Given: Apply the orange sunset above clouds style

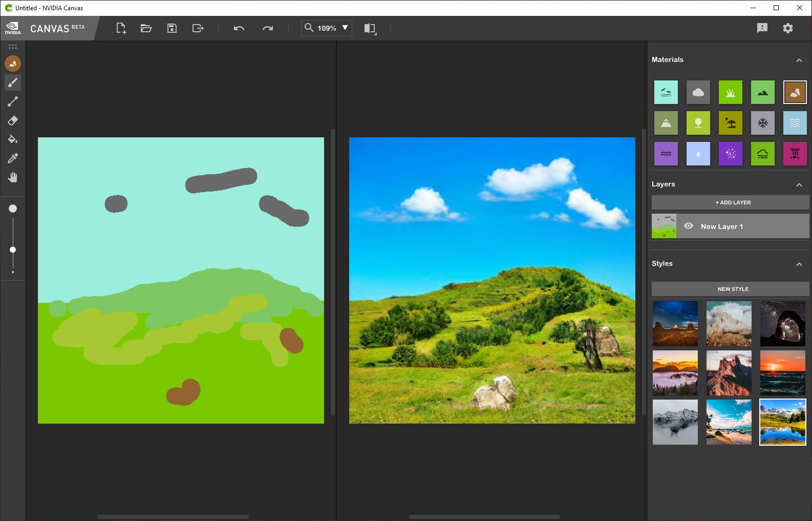Looking at the screenshot, I should point(675,373).
